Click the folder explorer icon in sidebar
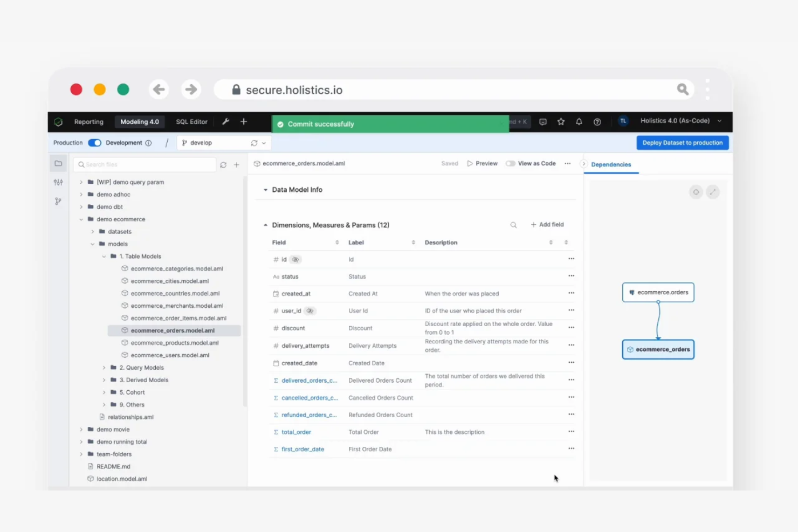This screenshot has width=798, height=532. (x=58, y=163)
